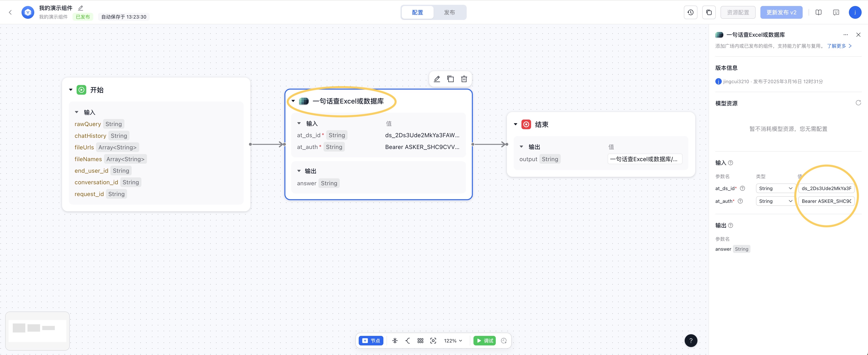Open the at_auth type String dropdown
This screenshot has height=355, width=868.
775,201
